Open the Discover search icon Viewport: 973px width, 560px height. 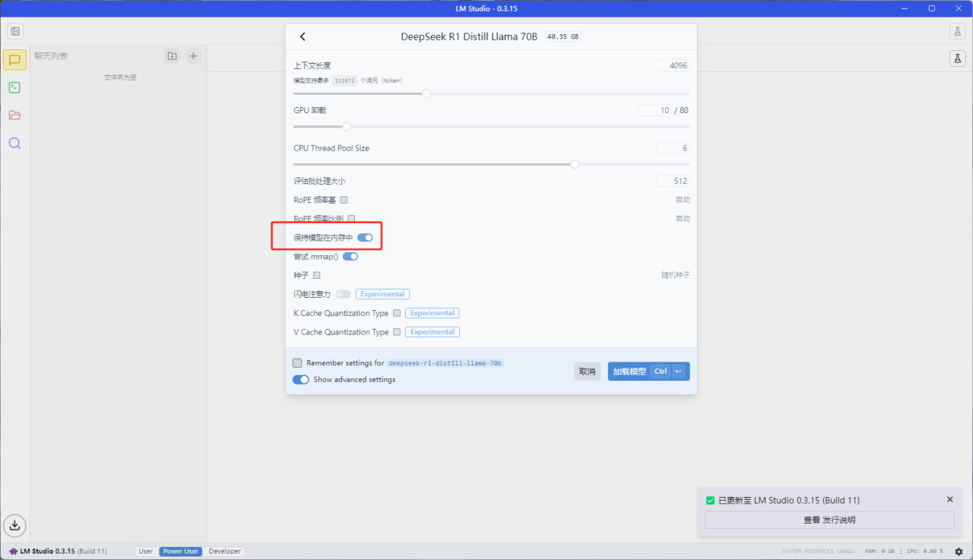(x=14, y=143)
